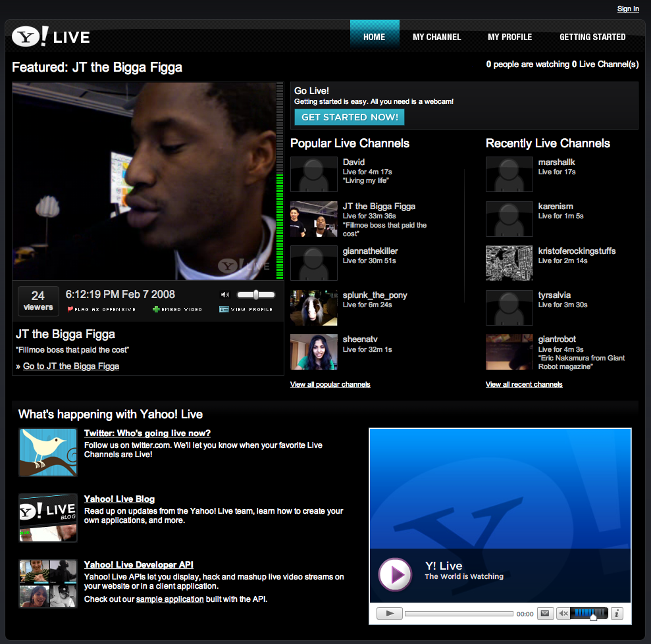Click the Yahoo! Live logo
This screenshot has width=651, height=644.
[51, 37]
